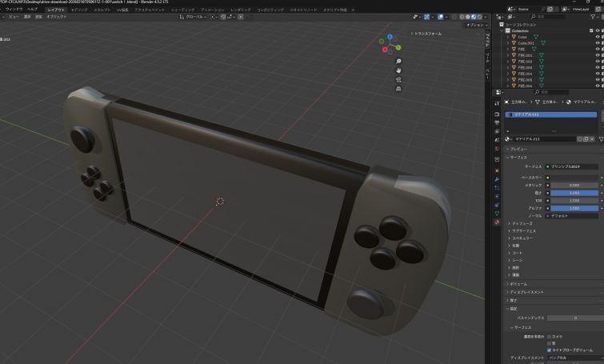The height and width of the screenshot is (364, 604).
Task: Click the blue Z axis on navigation gizmo
Action: [x=390, y=38]
